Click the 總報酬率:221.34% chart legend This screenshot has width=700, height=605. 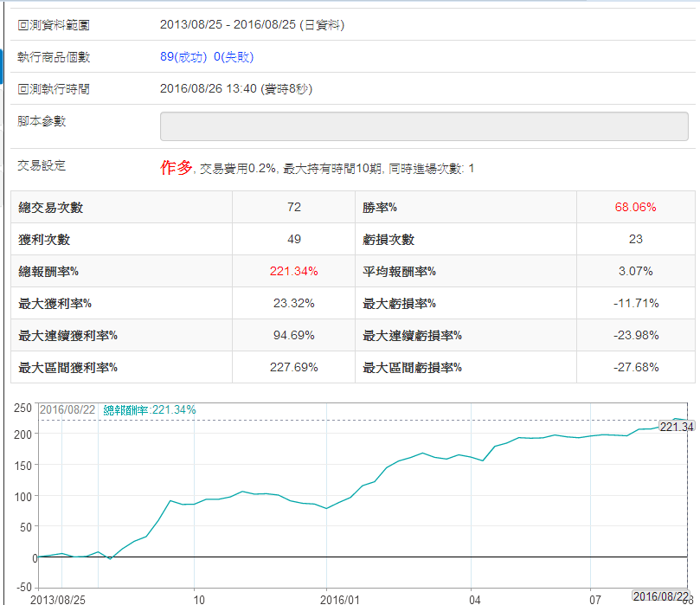(x=150, y=409)
